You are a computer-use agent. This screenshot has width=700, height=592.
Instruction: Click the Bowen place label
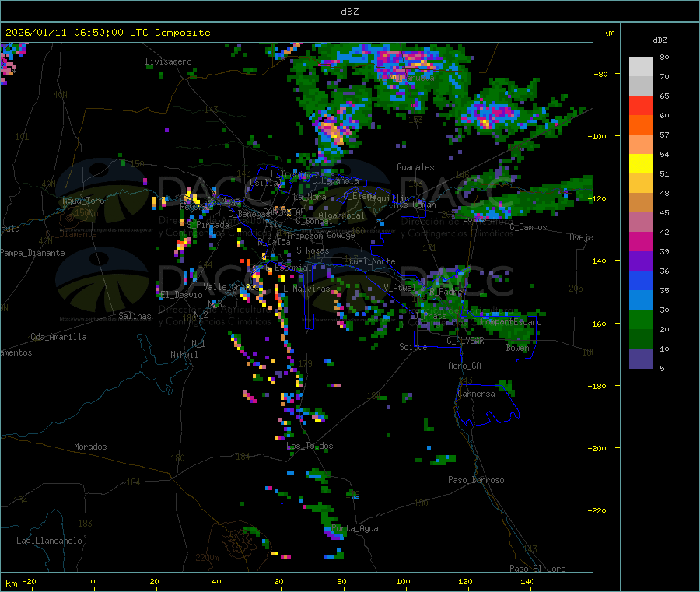(x=517, y=348)
